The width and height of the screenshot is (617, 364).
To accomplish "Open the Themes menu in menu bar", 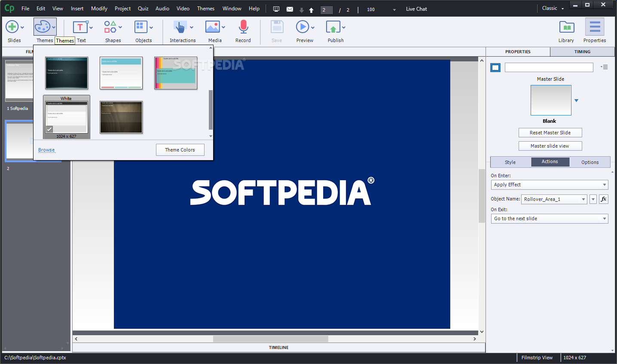I will [206, 9].
